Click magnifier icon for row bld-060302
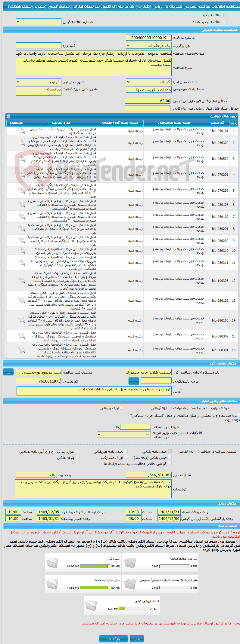 pyautogui.click(x=22, y=143)
